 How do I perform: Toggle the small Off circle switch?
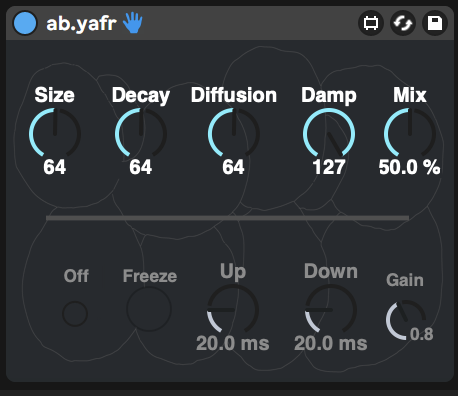click(75, 314)
